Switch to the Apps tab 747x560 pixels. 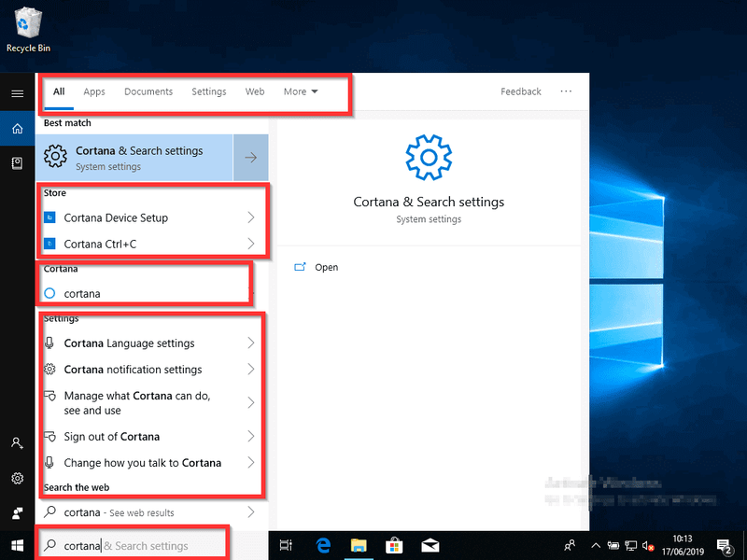(x=94, y=91)
